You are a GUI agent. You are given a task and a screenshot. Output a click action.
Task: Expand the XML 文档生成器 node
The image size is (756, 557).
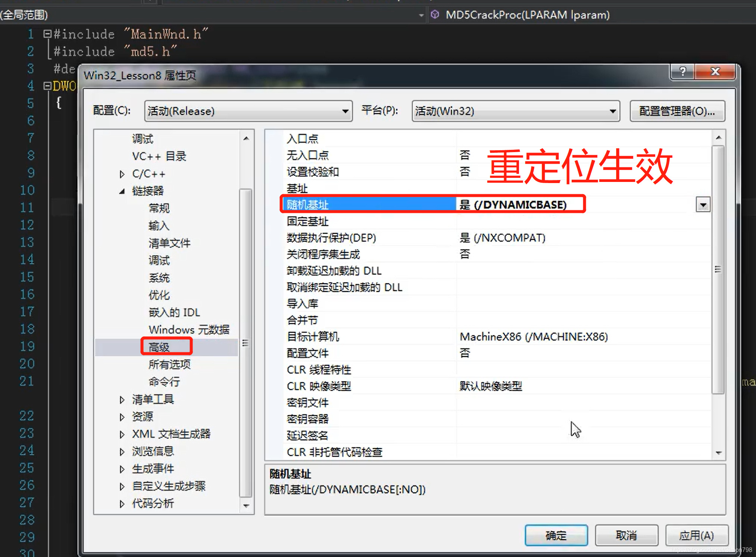click(122, 434)
